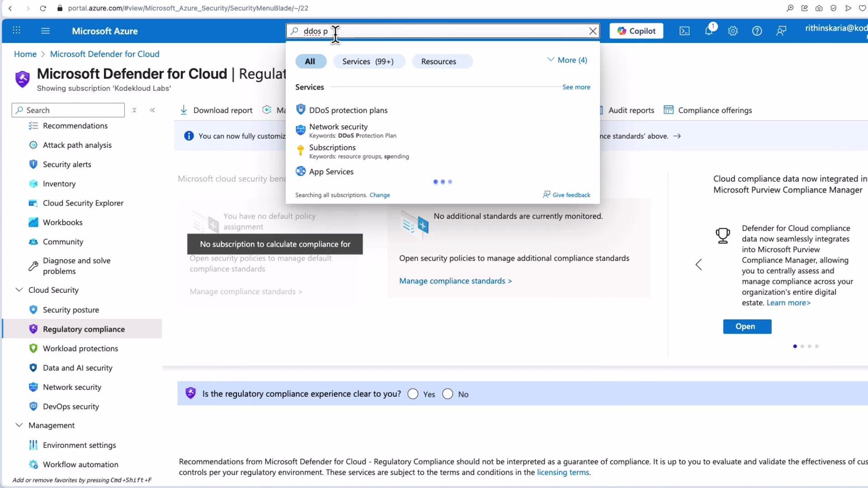Collapse the sidebar with double chevron
This screenshot has height=488, width=868.
pos(152,110)
